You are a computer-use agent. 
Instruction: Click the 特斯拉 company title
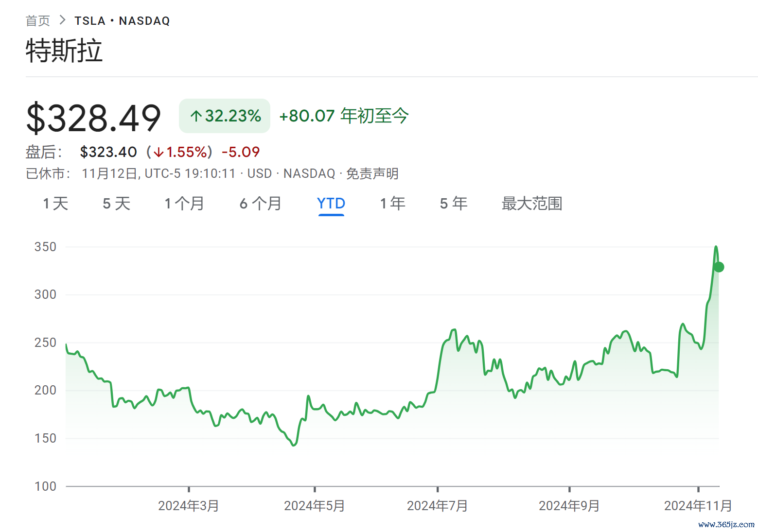64,51
